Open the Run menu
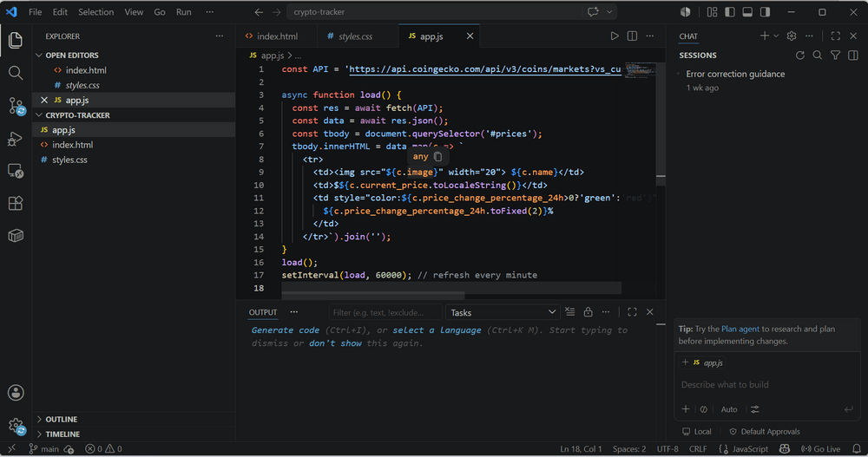 point(183,12)
